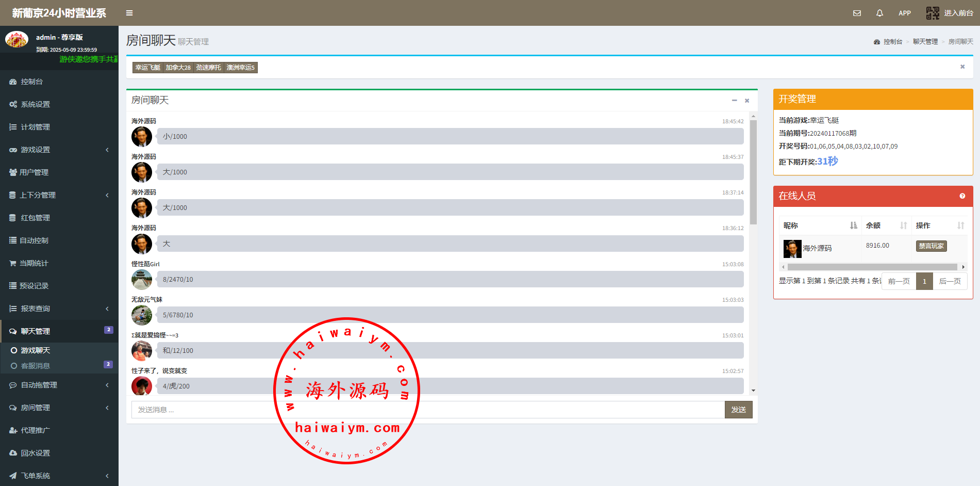Select the 游戏聊天 submenu item

35,350
